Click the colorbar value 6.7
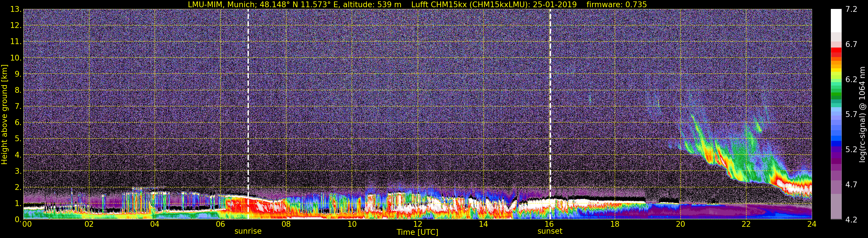This screenshot has height=238, width=868. click(x=851, y=44)
